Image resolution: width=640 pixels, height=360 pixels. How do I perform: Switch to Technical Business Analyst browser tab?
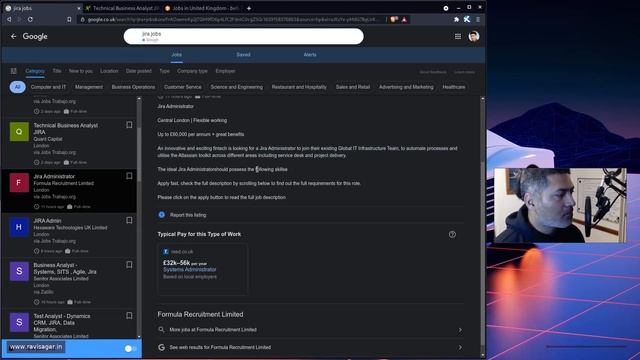(122, 8)
